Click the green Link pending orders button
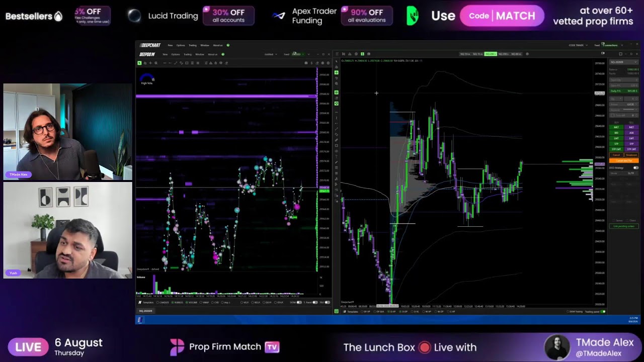 click(x=624, y=226)
